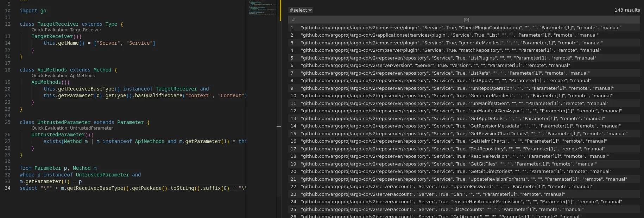Screen dimensions: 644x218
Task: Click the # column header in results
Action: pos(293,20)
